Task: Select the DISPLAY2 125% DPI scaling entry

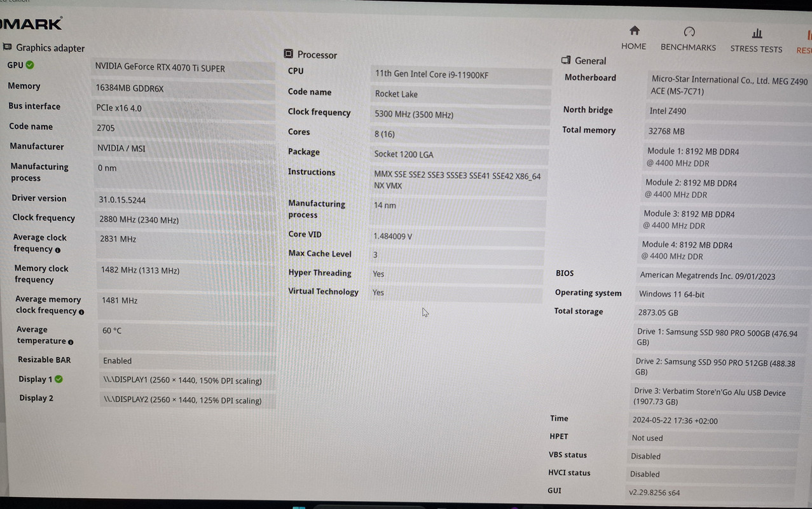Action: [x=182, y=400]
